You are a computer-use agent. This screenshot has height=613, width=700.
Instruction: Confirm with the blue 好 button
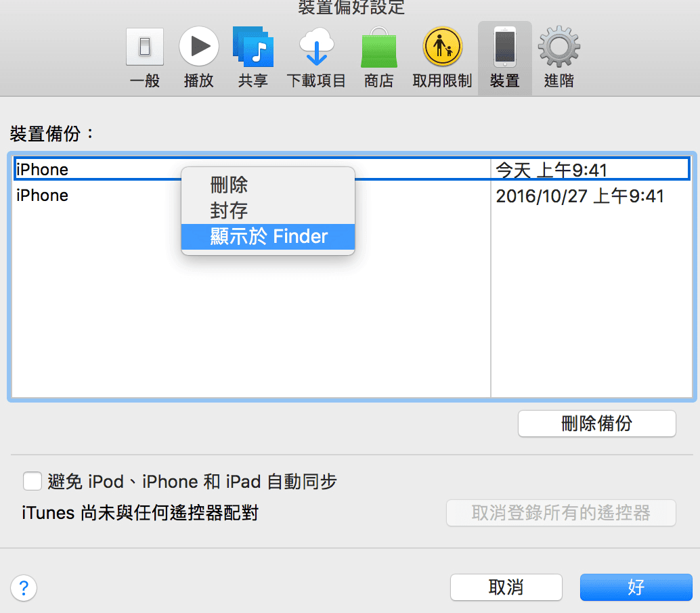point(636,587)
